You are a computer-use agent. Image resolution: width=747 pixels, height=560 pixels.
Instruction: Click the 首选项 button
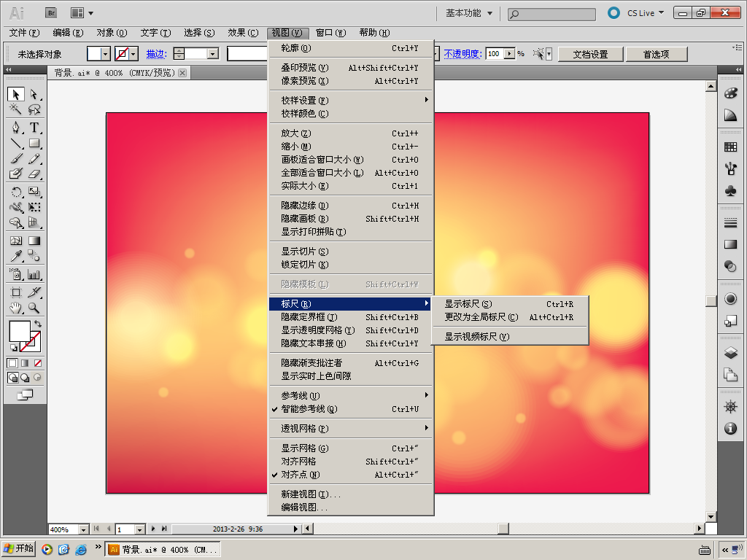656,54
